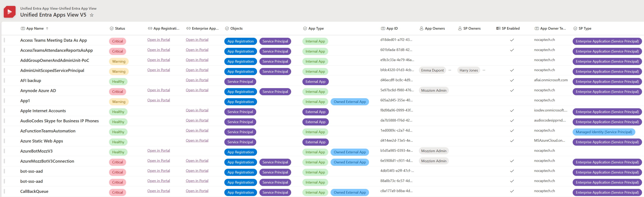The height and width of the screenshot is (197, 644).
Task: Click tenant 'MSAzureCloud.on...'
Action: pyautogui.click(x=550, y=141)
